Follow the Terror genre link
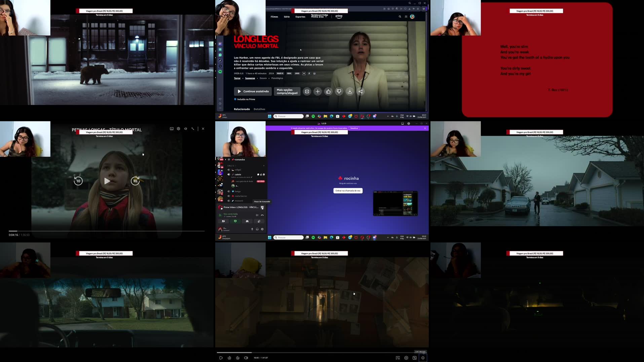644x362 pixels. click(x=237, y=78)
